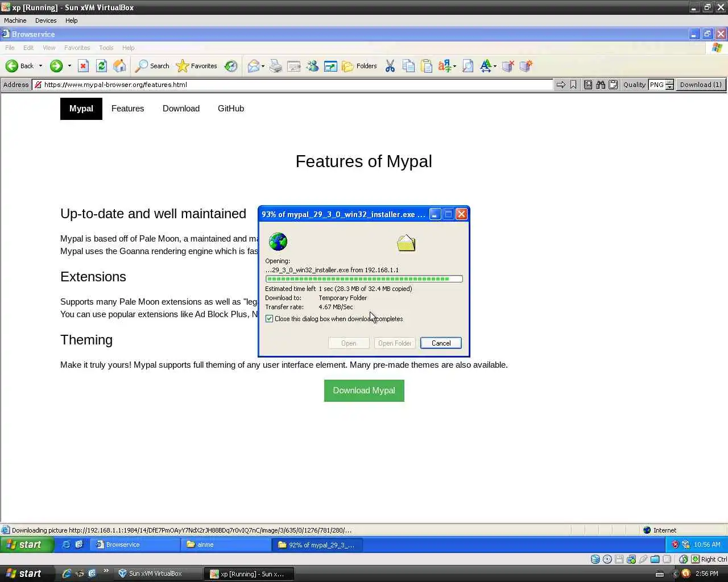
Task: Click the green Download Mypal button
Action: (364, 390)
